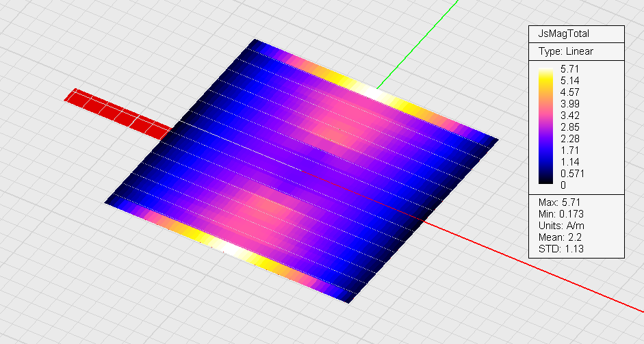Click the 0 label at the scale bottom
The height and width of the screenshot is (344, 644).
click(x=563, y=185)
